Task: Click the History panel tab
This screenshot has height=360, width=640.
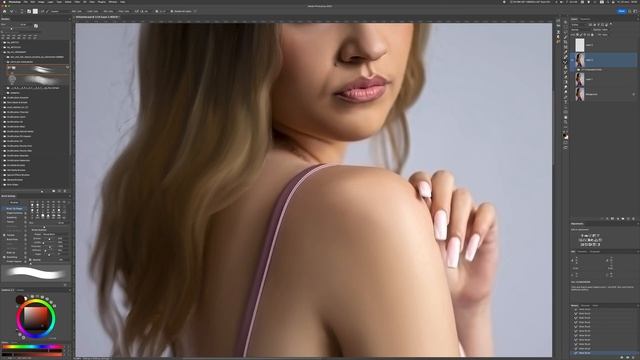Action: pyautogui.click(x=574, y=305)
